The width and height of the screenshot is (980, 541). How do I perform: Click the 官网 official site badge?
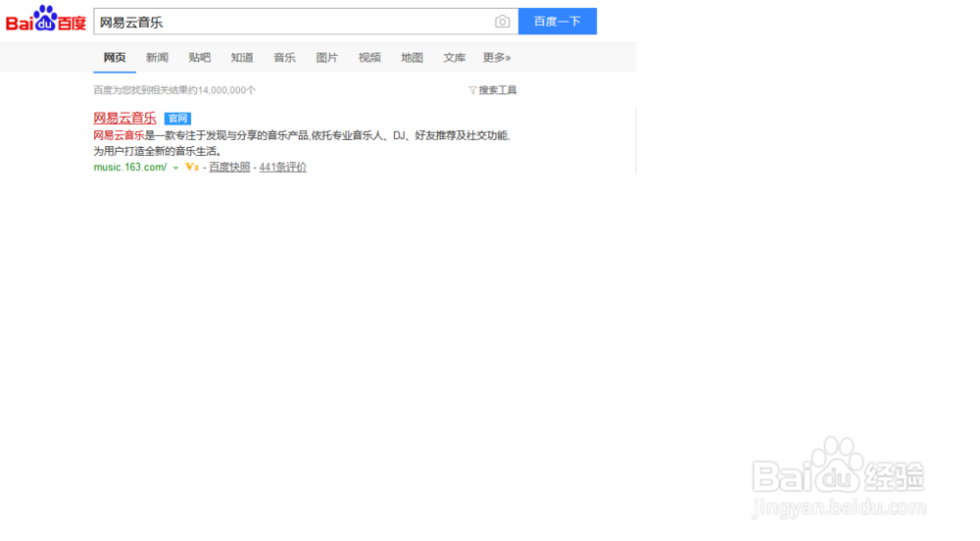point(177,119)
